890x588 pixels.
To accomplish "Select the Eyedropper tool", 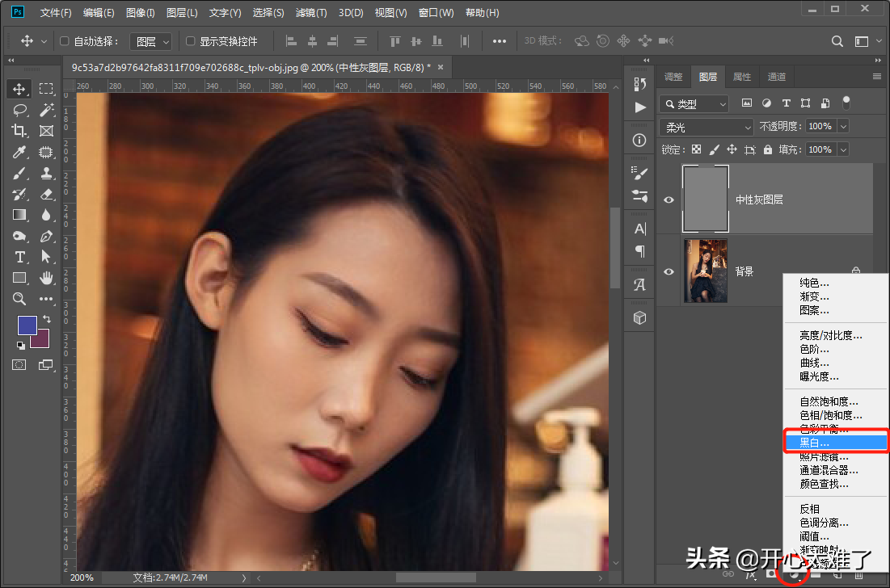I will click(x=20, y=152).
